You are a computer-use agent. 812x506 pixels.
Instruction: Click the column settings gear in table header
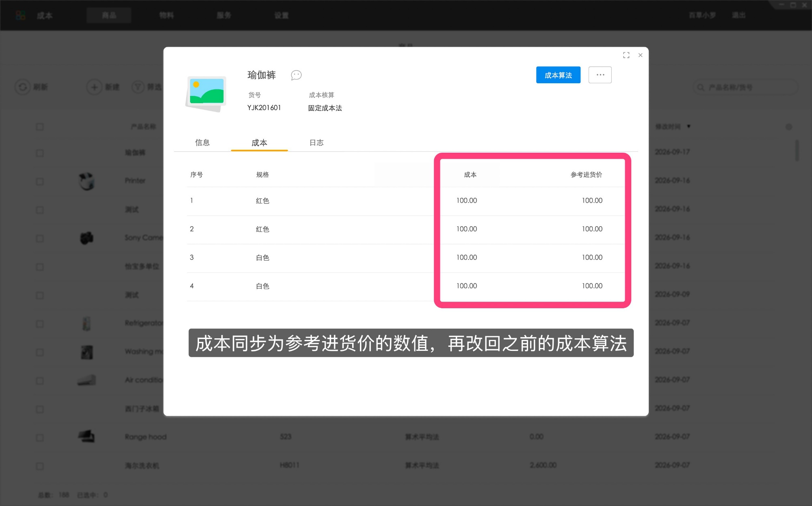click(789, 127)
